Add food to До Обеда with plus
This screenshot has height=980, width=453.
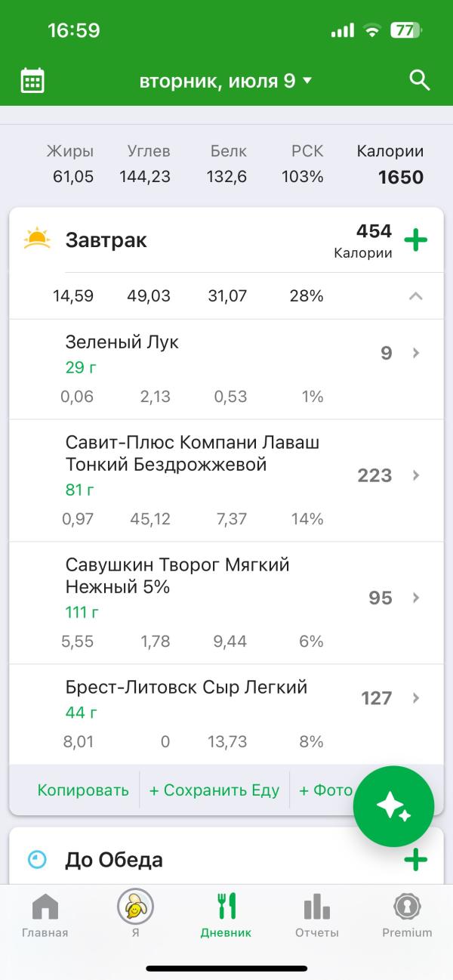415,860
